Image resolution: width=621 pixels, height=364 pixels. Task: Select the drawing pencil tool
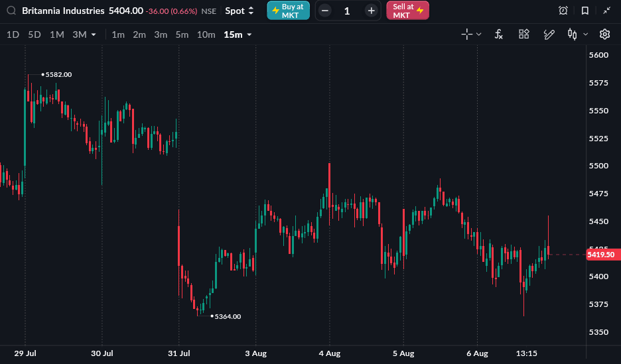549,34
